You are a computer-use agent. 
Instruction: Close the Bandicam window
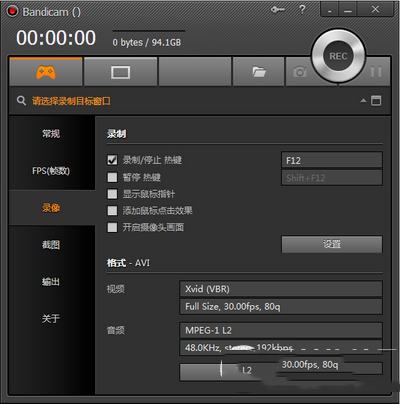[x=375, y=9]
